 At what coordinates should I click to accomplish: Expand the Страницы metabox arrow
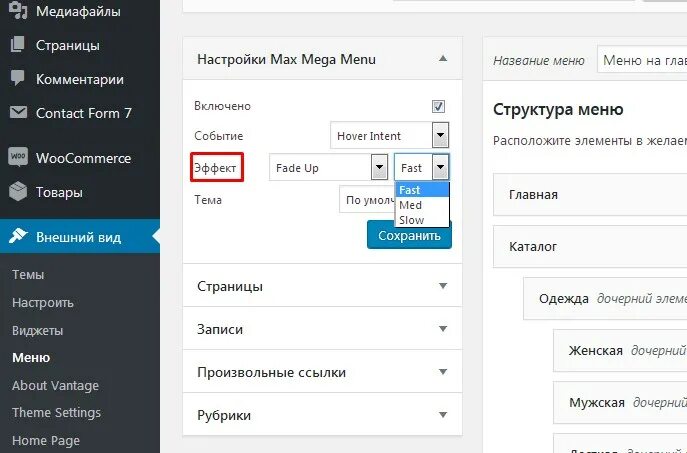coord(443,286)
